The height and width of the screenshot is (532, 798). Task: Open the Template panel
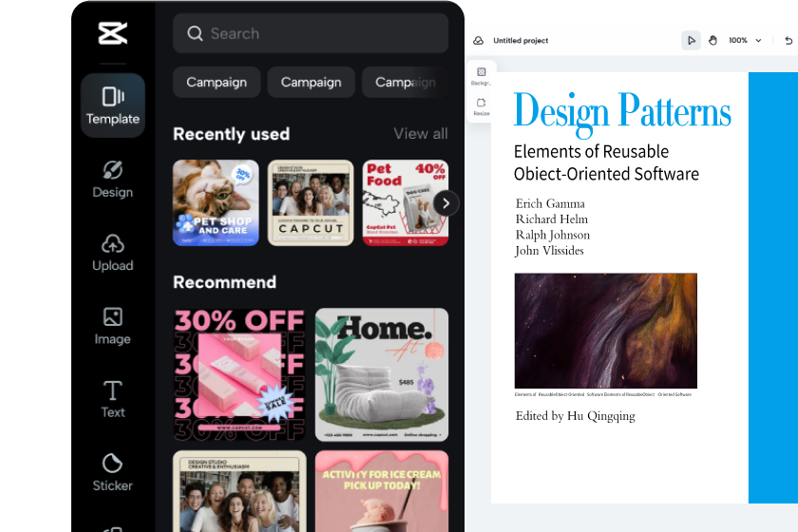click(112, 105)
